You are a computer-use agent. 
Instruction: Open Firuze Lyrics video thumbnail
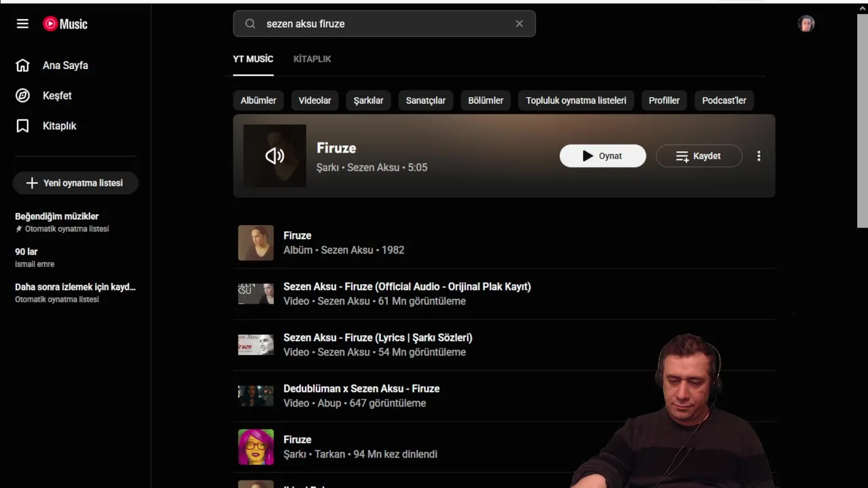256,344
